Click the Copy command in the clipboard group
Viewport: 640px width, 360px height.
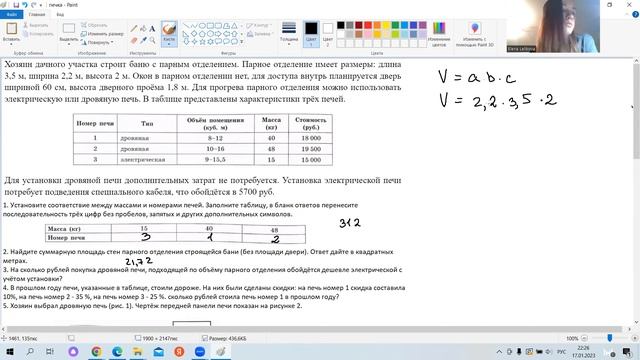click(x=38, y=34)
